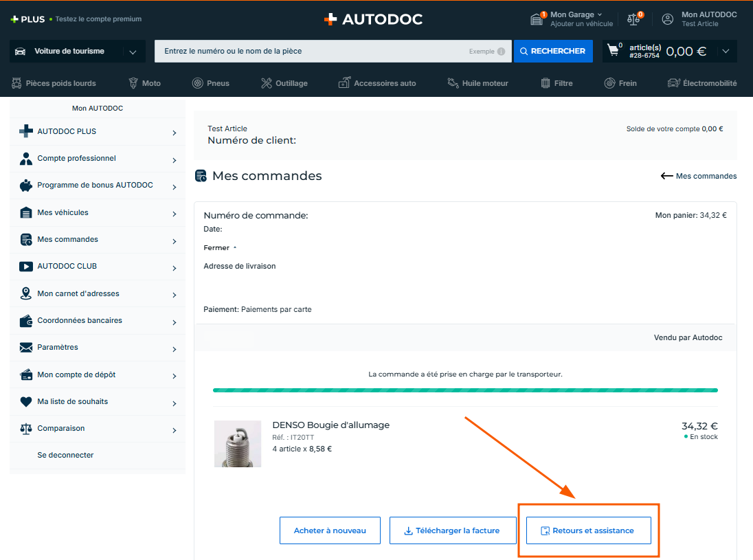The height and width of the screenshot is (560, 753).
Task: Open the Frein brake category
Action: click(620, 83)
